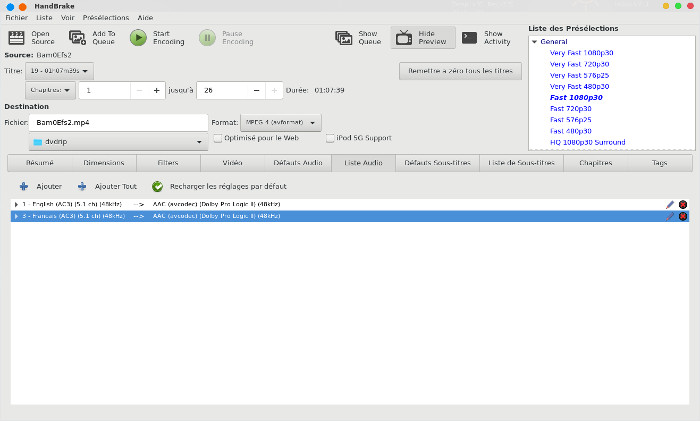Click Remettre à zéro tous les titres button
This screenshot has width=700, height=421.
pos(459,71)
